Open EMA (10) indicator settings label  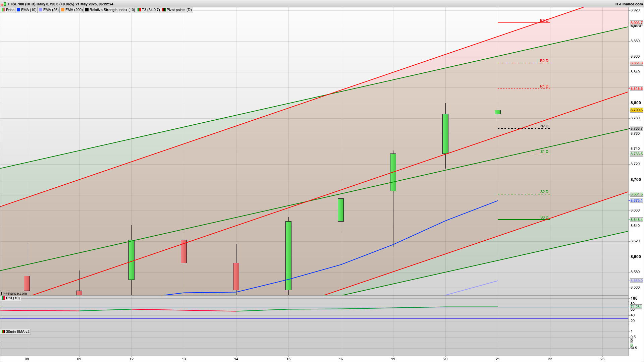coord(29,10)
